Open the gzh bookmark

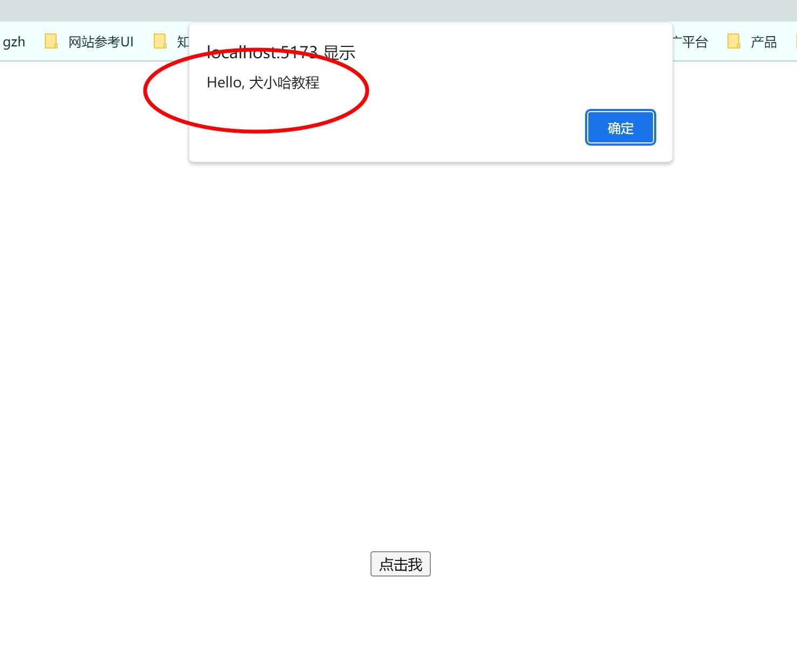[14, 42]
